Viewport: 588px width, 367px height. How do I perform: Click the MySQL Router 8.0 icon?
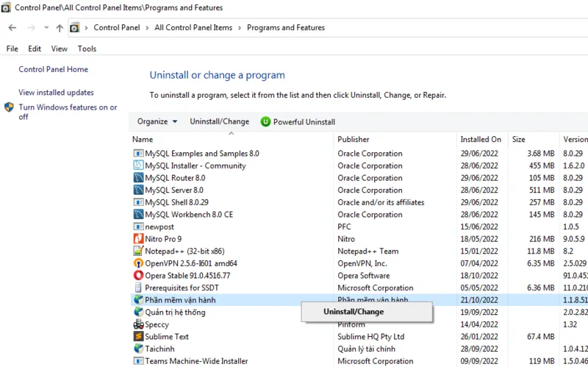click(x=139, y=178)
